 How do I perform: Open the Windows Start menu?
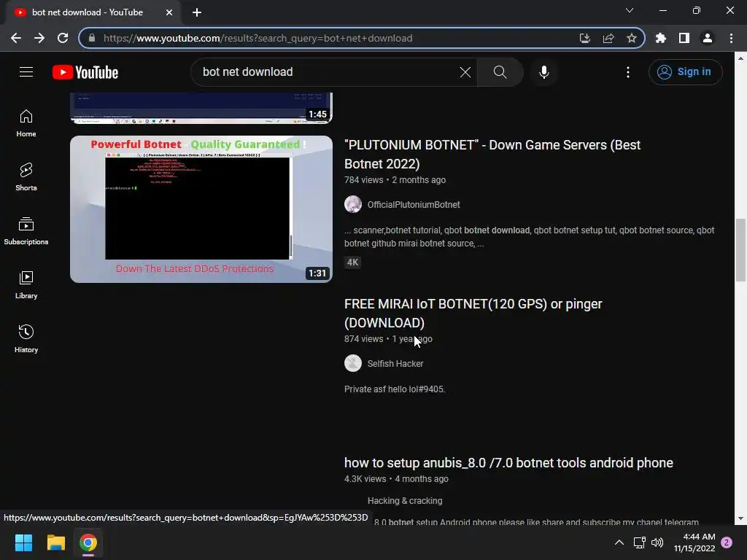[x=23, y=542]
